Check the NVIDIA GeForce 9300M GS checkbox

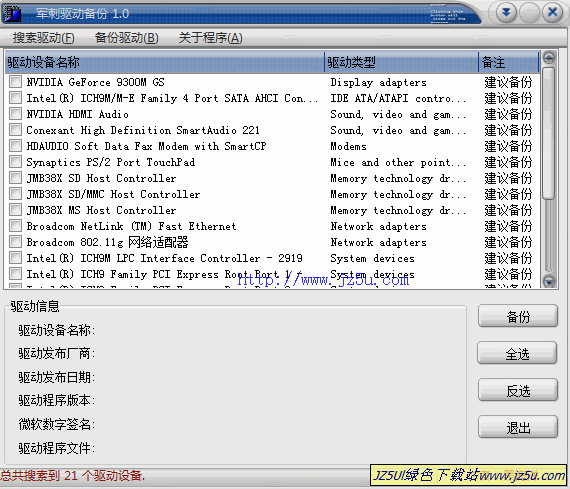15,81
